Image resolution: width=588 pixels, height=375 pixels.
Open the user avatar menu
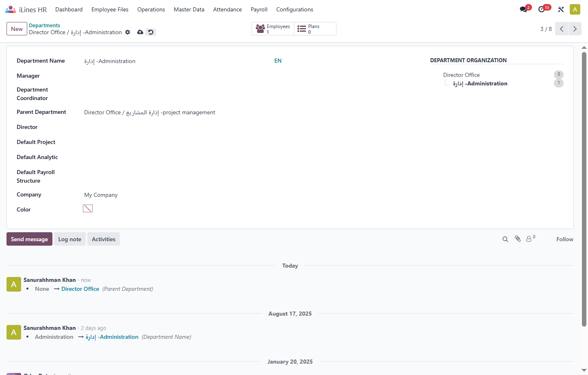575,9
